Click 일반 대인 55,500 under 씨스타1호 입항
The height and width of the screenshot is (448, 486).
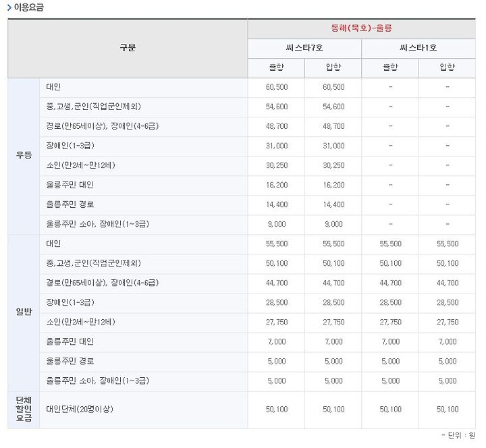coord(448,244)
